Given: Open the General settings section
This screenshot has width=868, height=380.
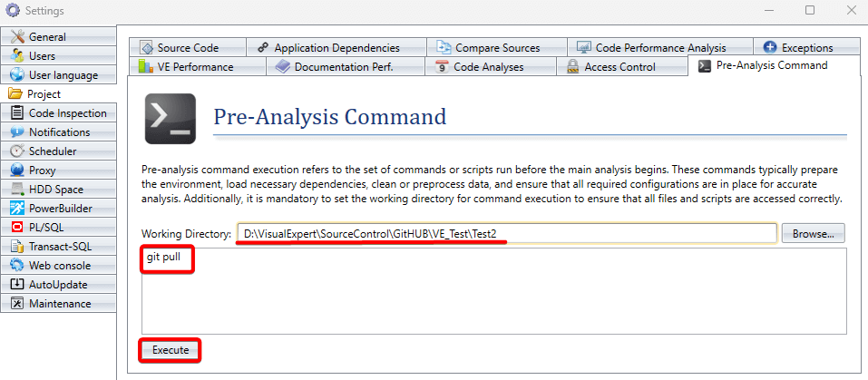Looking at the screenshot, I should point(58,37).
